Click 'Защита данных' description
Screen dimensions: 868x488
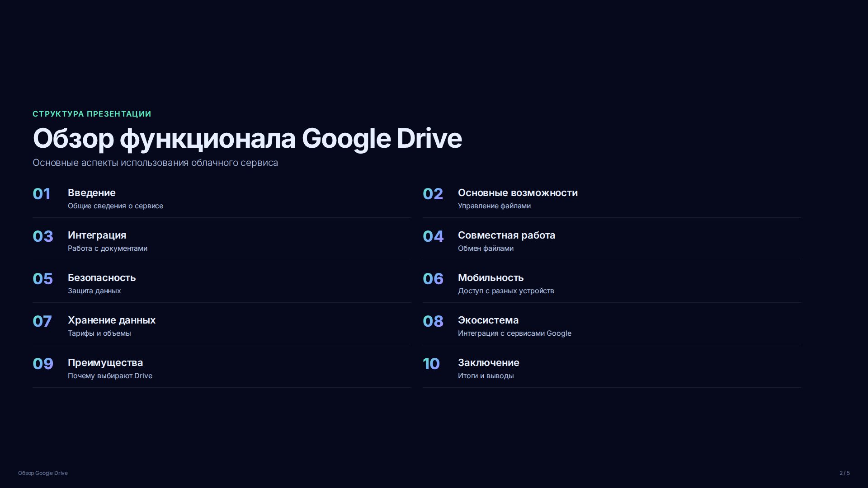tap(94, 291)
